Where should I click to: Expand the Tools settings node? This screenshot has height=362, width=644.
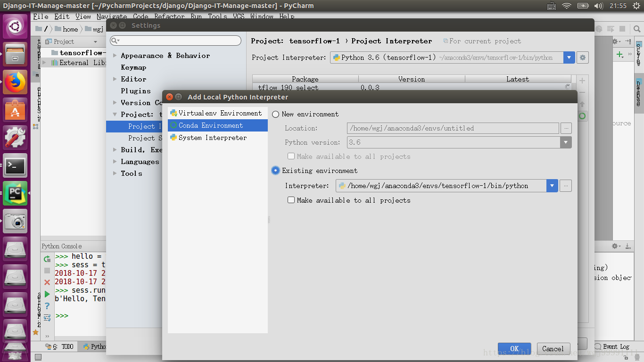[115, 173]
